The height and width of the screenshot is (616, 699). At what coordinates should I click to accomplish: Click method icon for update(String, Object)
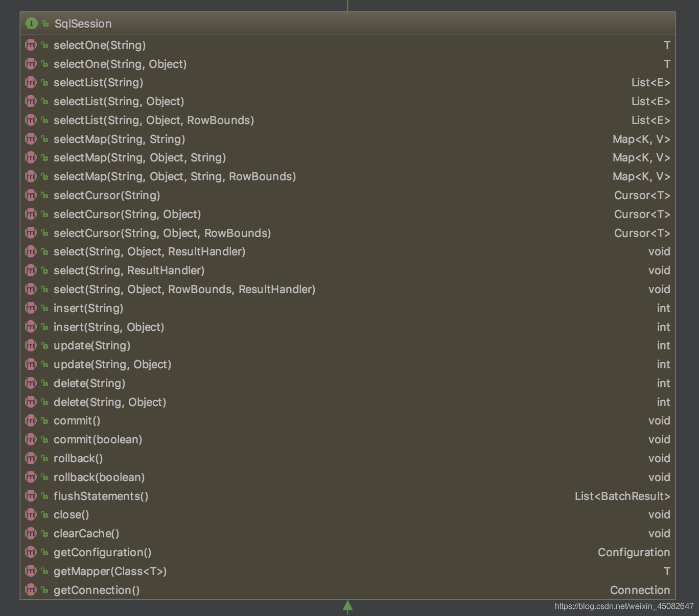(31, 364)
